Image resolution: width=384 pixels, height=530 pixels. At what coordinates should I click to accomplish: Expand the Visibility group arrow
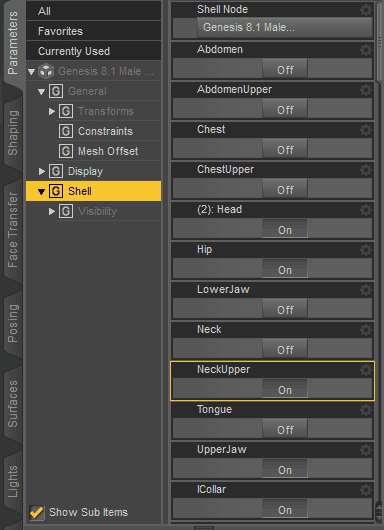(x=51, y=211)
